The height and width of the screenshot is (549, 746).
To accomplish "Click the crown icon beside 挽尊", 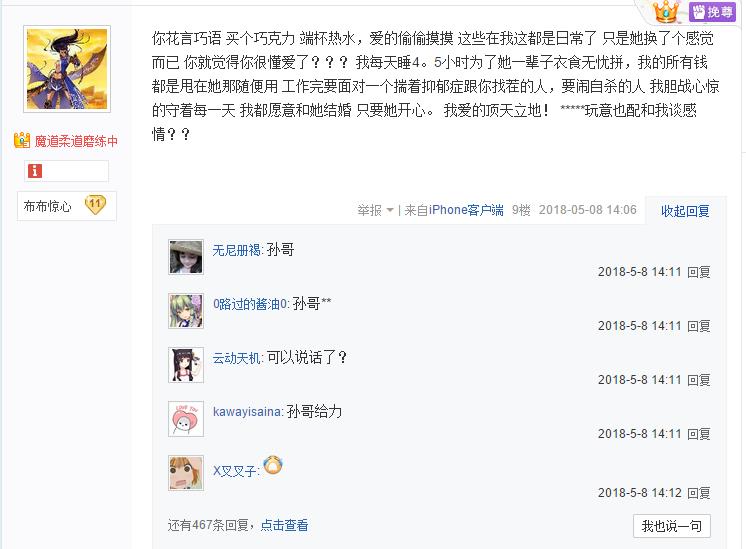I will click(x=667, y=12).
